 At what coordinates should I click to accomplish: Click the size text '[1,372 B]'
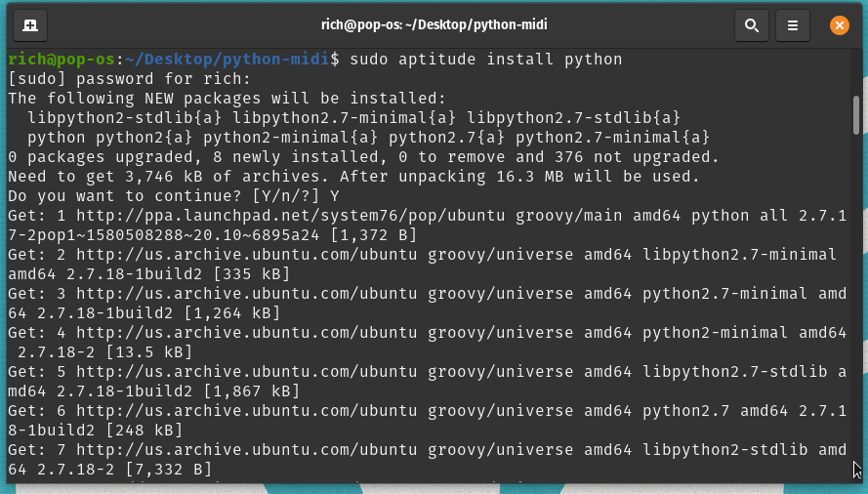tap(373, 235)
